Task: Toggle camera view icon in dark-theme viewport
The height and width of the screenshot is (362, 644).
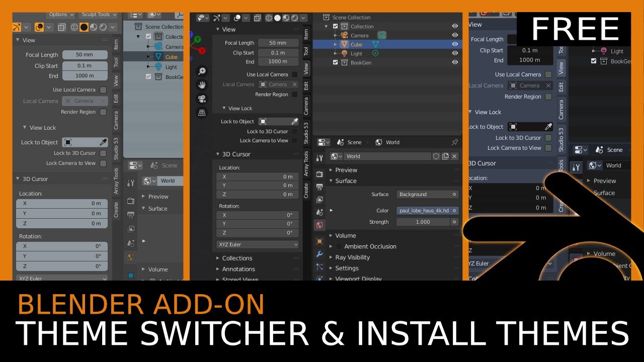Action: tap(202, 99)
